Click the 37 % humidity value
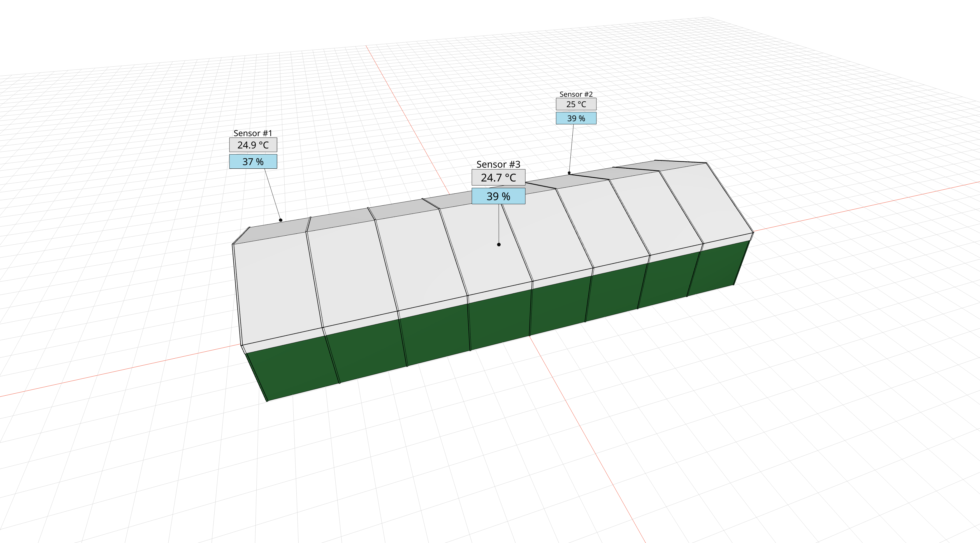 pos(253,162)
